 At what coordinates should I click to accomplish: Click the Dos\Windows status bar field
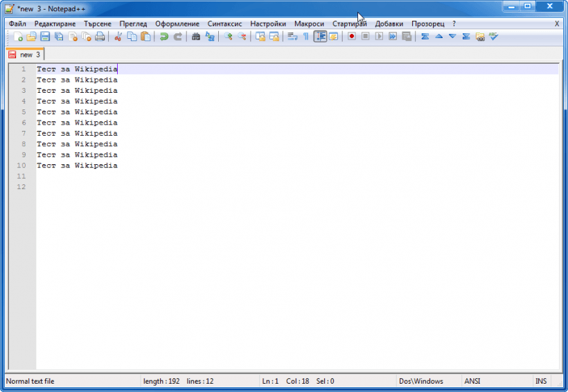pyautogui.click(x=421, y=381)
